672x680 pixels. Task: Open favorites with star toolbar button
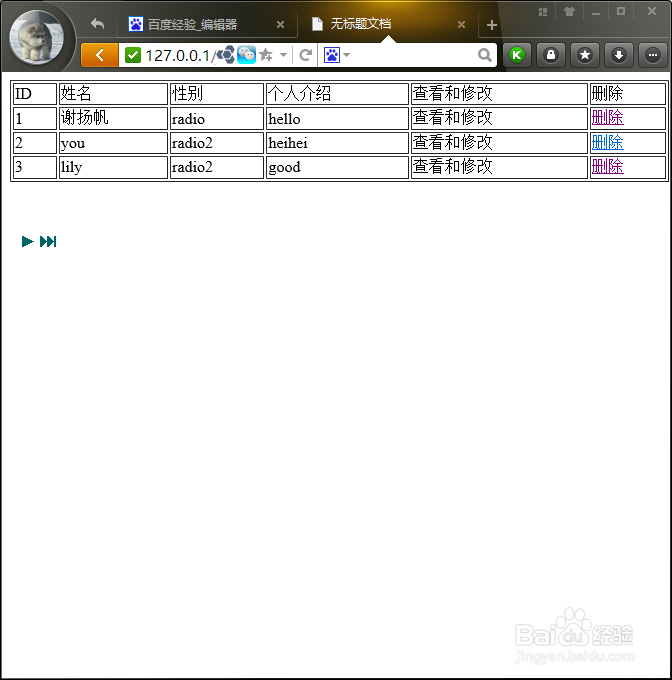pyautogui.click(x=585, y=55)
